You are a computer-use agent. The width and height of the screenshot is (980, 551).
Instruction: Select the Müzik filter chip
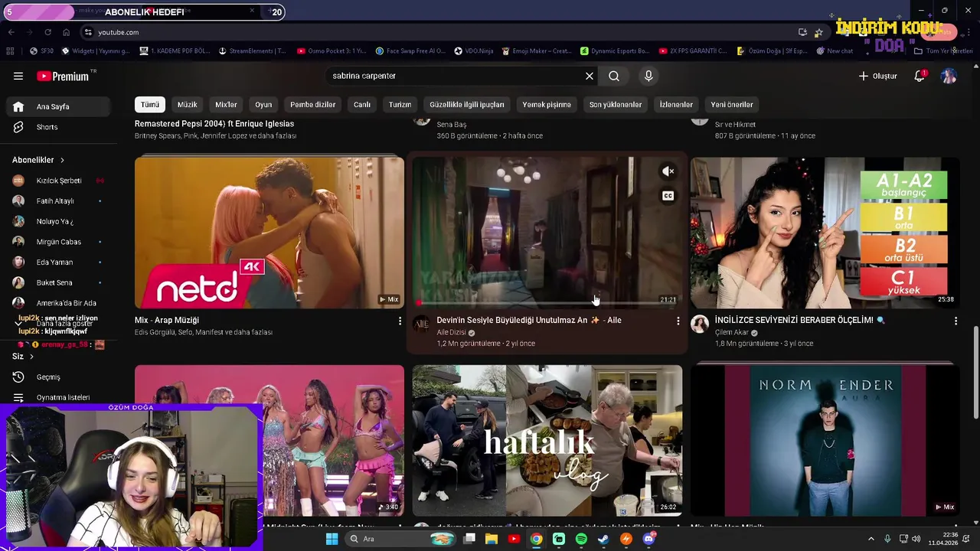(188, 105)
